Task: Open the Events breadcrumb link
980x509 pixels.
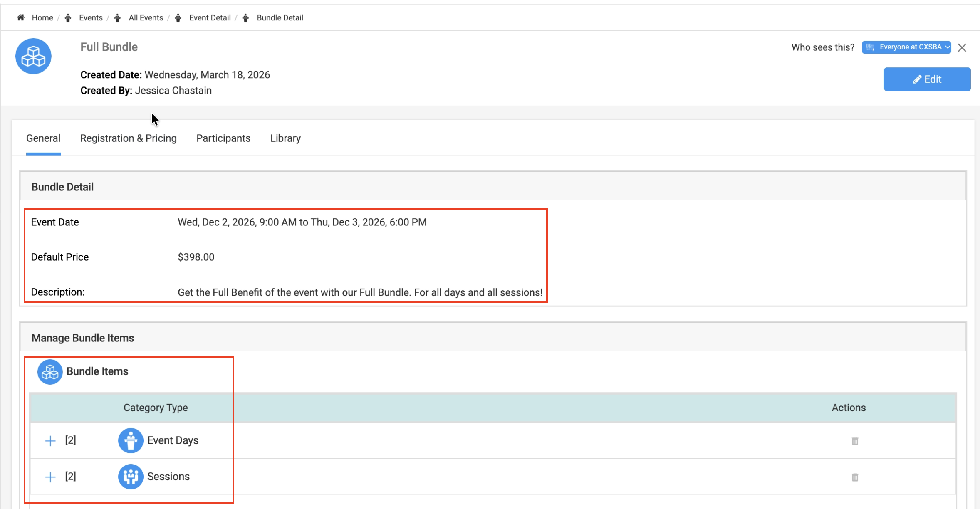Action: 91,18
